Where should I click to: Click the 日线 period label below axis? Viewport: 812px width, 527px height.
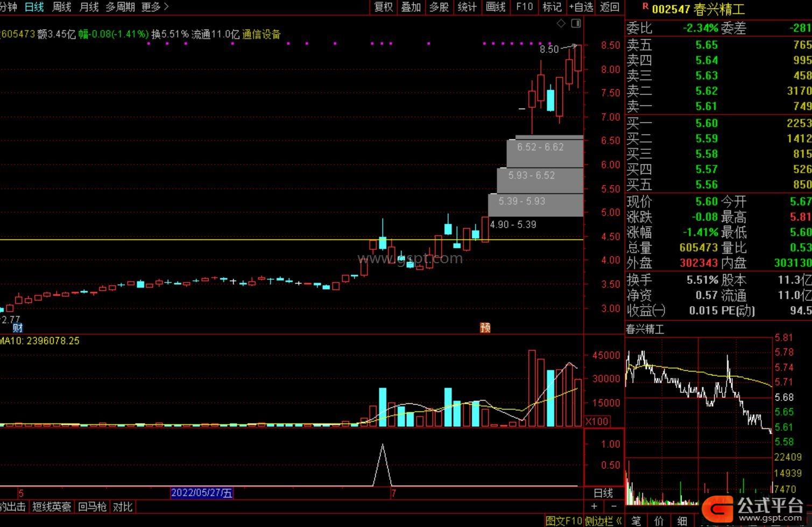[x=603, y=493]
